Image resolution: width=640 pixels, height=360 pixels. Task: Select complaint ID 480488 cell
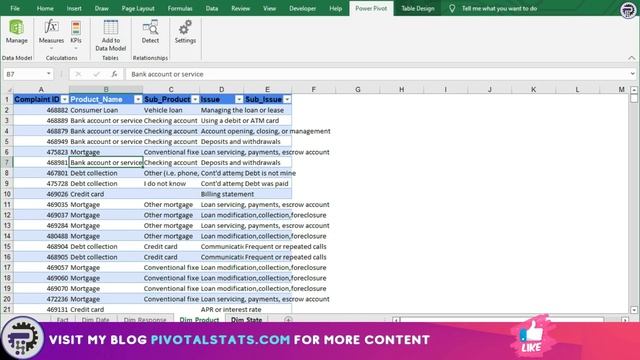click(x=41, y=236)
